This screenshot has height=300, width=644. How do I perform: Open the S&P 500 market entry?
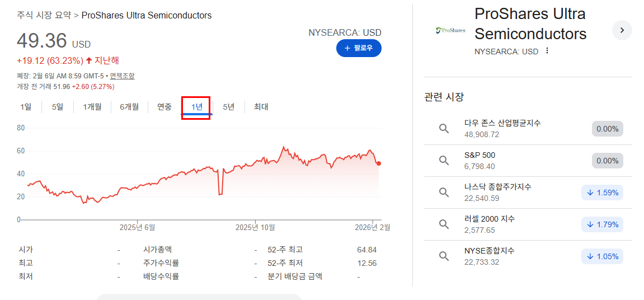tap(528, 161)
